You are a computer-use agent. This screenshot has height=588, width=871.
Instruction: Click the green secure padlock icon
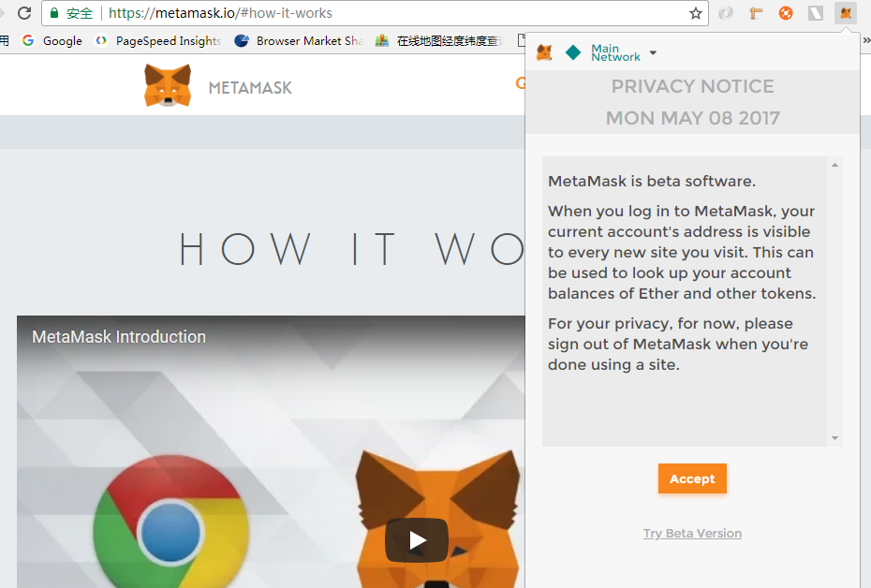(54, 13)
